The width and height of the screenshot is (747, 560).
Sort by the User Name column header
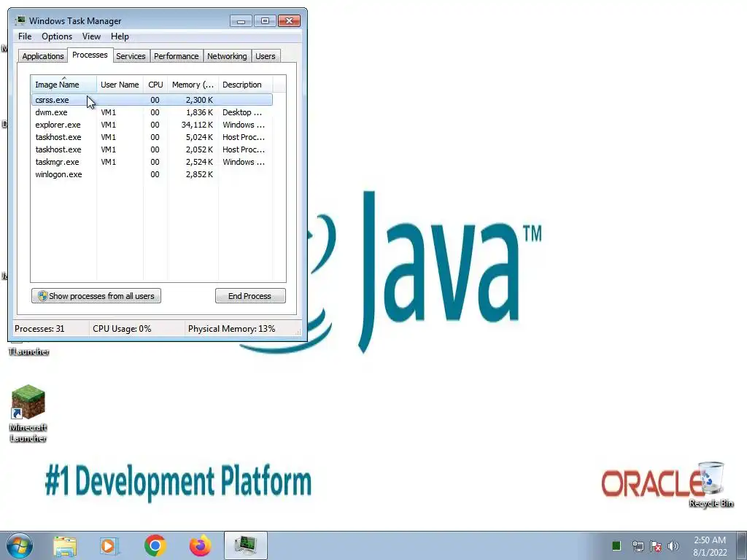pos(120,85)
